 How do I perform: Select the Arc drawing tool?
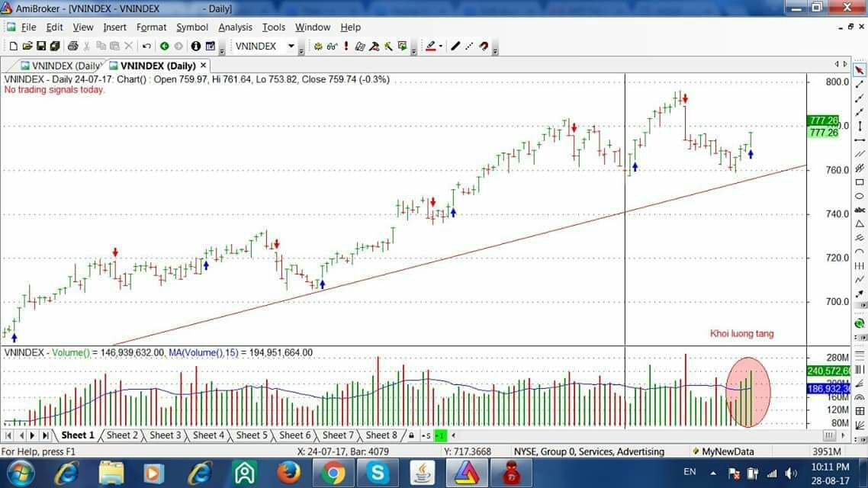[860, 252]
